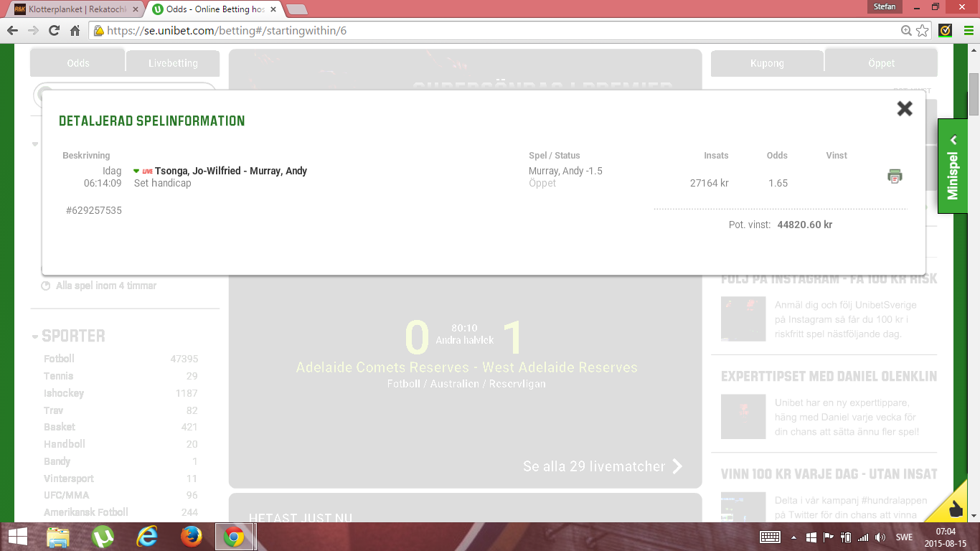This screenshot has height=551, width=980.
Task: Bookmark this page with star icon
Action: point(923,31)
